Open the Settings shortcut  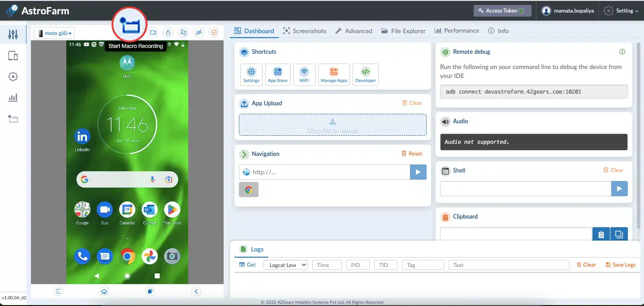pos(251,74)
